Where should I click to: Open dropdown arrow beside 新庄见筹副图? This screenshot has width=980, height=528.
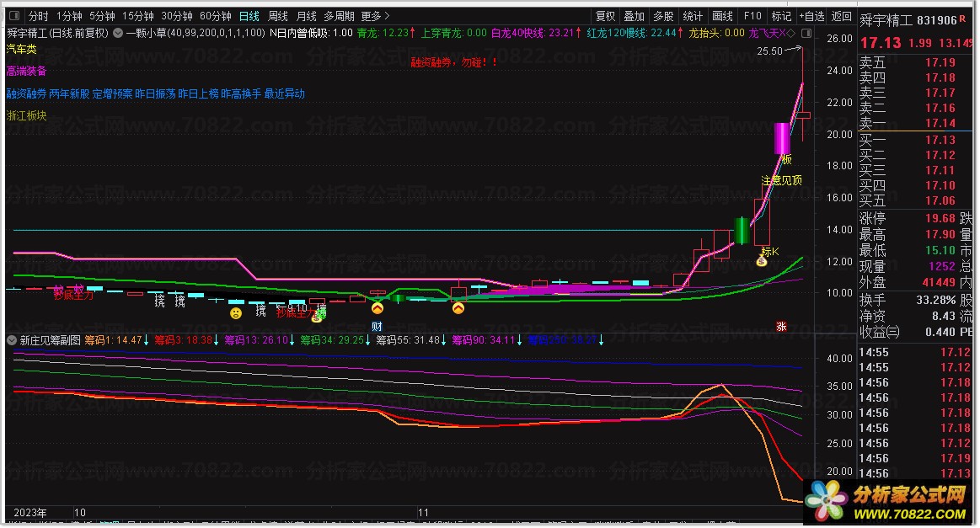pyautogui.click(x=12, y=340)
